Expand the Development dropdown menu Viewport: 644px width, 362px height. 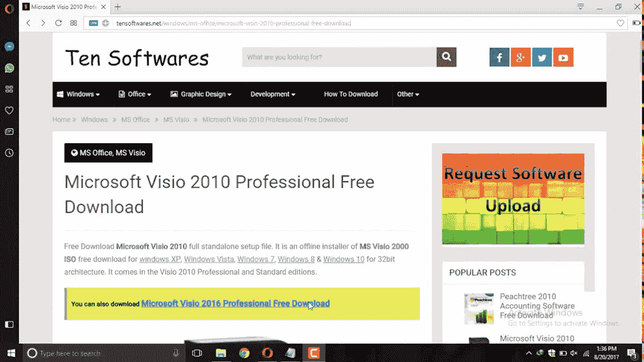click(273, 94)
